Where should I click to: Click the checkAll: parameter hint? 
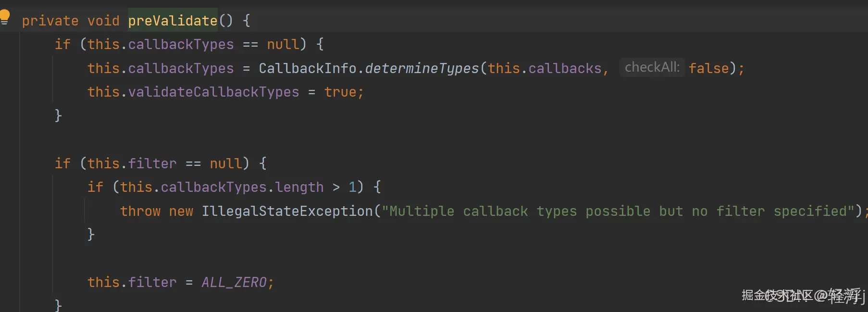coord(652,67)
